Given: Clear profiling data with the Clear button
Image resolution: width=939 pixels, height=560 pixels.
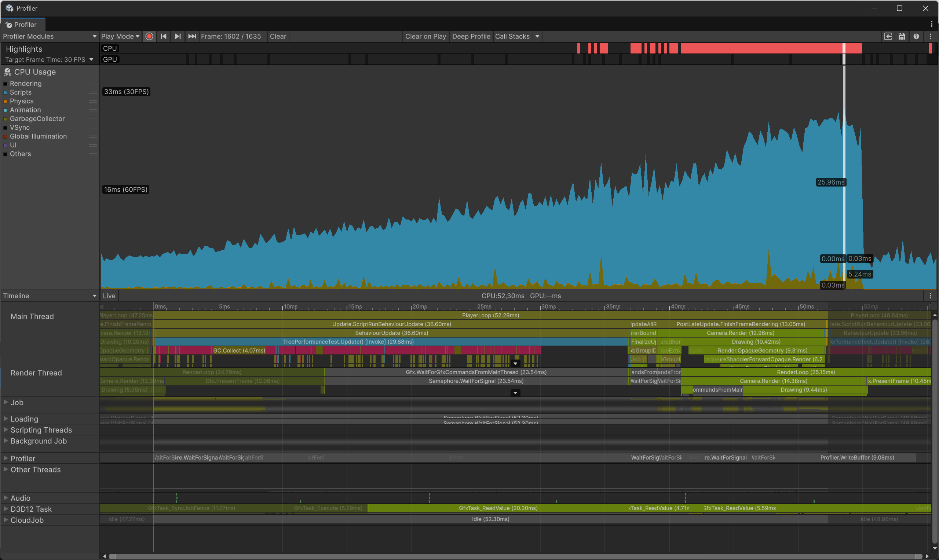Looking at the screenshot, I should [278, 36].
